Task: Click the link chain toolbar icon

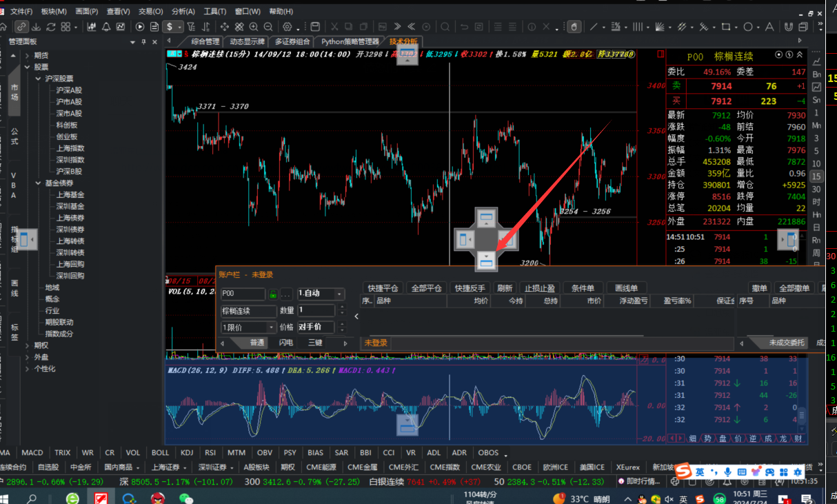Action: pyautogui.click(x=22, y=27)
